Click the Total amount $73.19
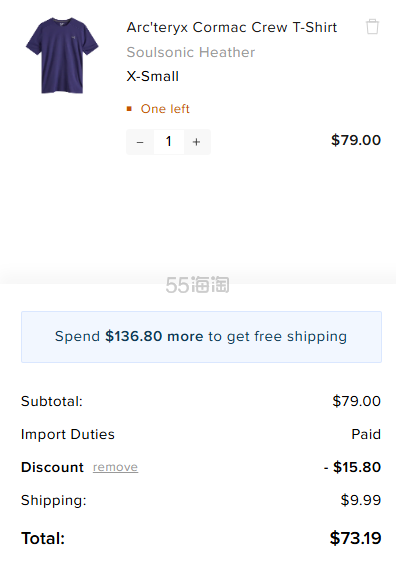This screenshot has width=396, height=569. [x=355, y=538]
